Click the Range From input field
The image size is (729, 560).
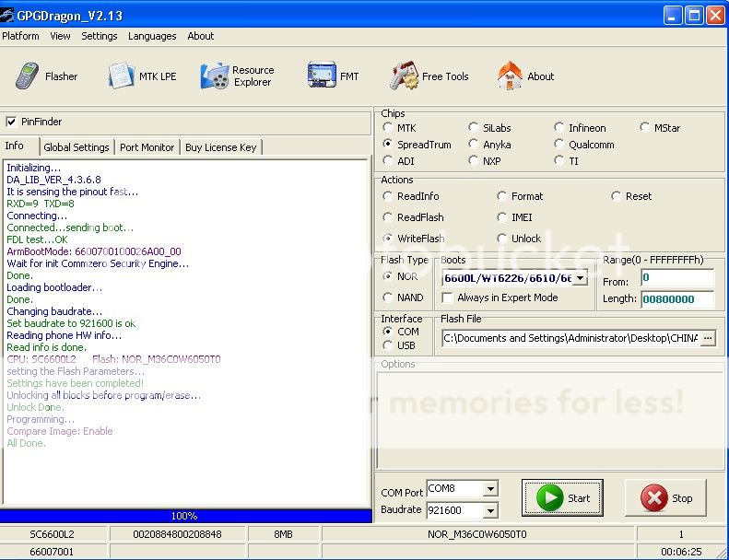676,278
